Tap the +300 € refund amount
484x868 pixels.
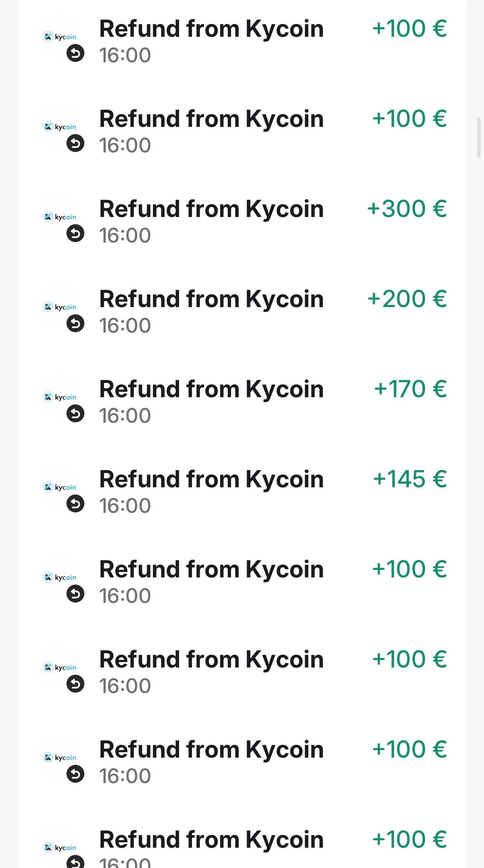point(407,209)
